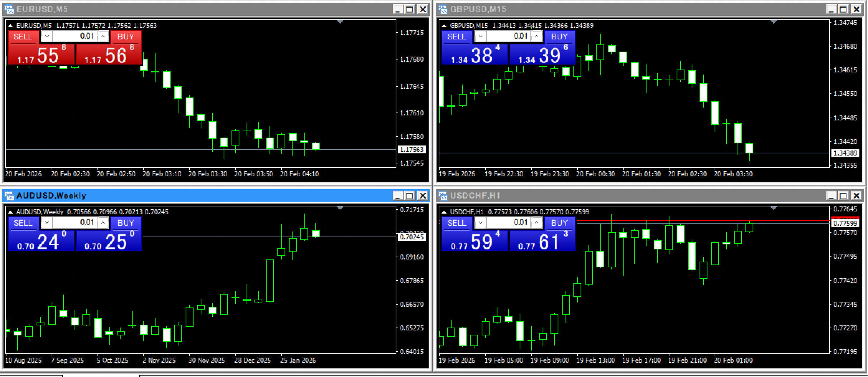This screenshot has height=377, width=868.
Task: Toggle the AUDUSD one-click trading panel triangle
Action: tap(10, 212)
